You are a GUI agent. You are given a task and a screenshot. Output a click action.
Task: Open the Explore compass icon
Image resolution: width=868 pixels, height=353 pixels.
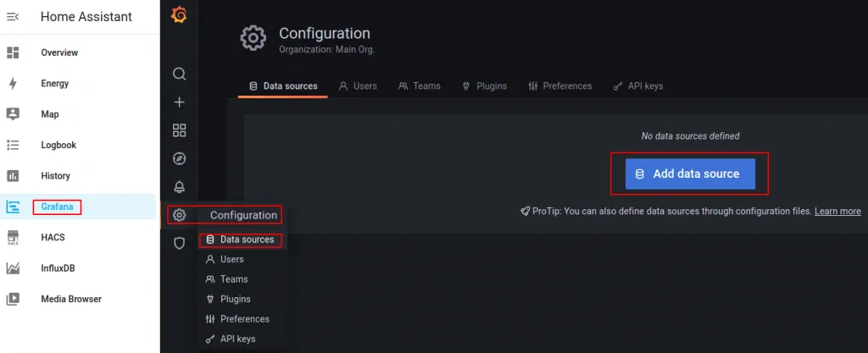(x=180, y=158)
